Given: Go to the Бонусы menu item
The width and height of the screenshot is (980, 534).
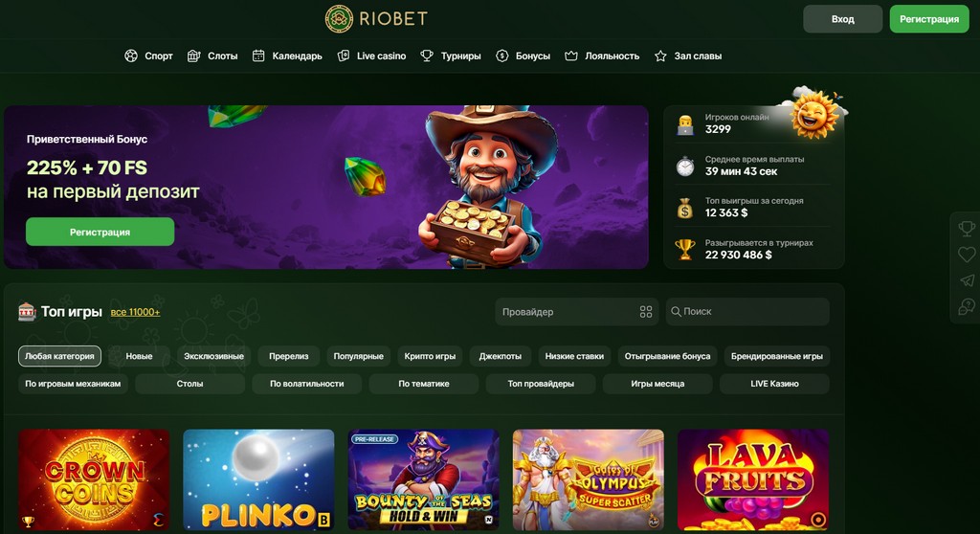Looking at the screenshot, I should coord(523,56).
